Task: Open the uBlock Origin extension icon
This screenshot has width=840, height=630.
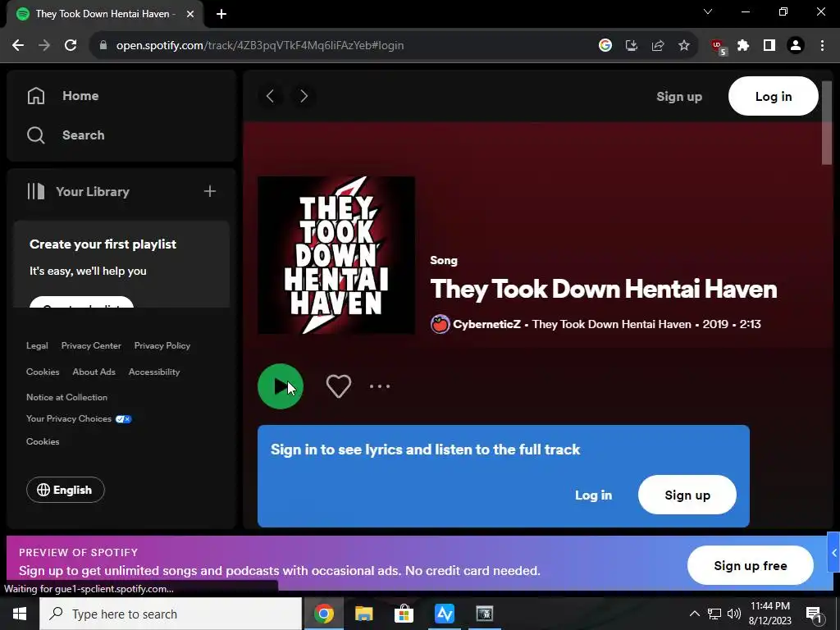Action: point(719,46)
